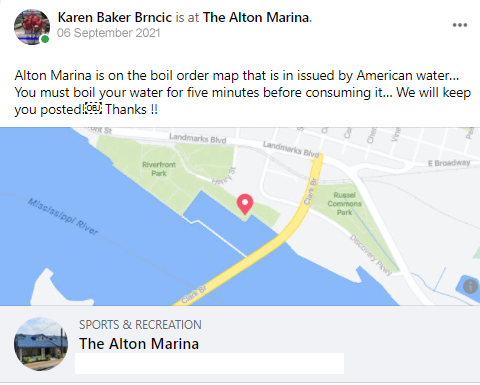Click the Henry St label on map
Screen dimensions: 480x385
tap(224, 176)
